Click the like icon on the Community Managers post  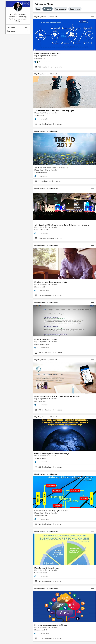pos(35,633)
